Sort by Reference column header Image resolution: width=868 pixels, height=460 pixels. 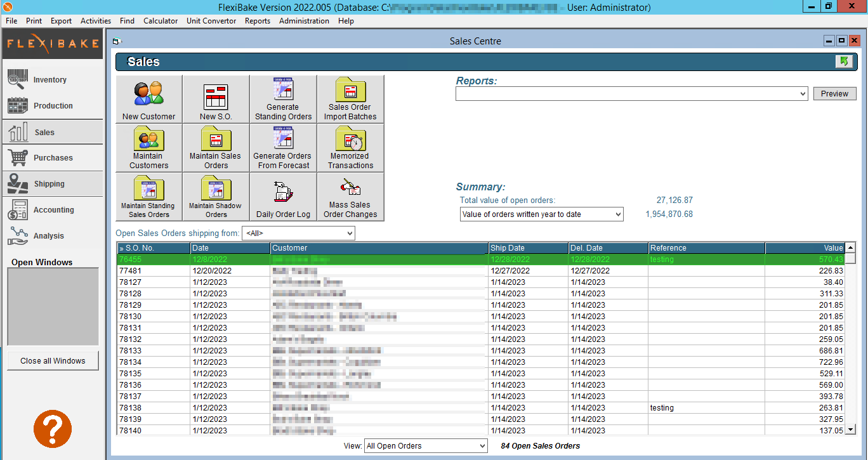(706, 248)
